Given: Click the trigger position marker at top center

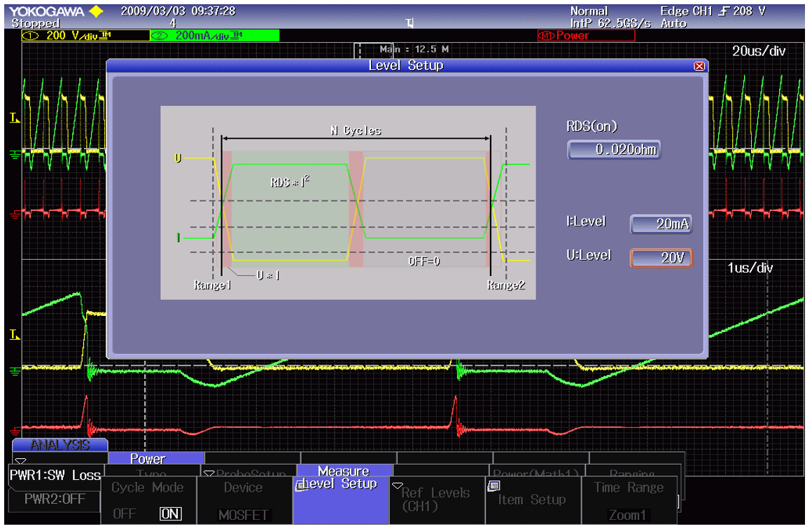Looking at the screenshot, I should [x=410, y=24].
